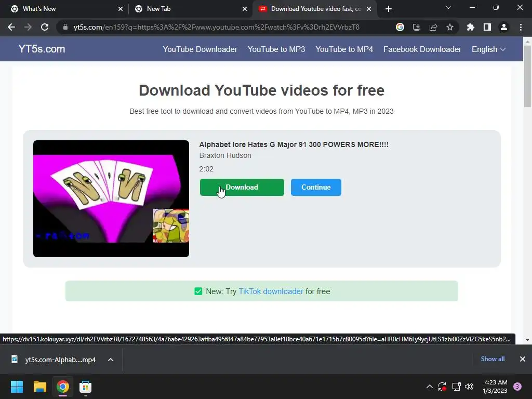Viewport: 532px width, 399px height.
Task: Click the YT5s.com logo
Action: [x=42, y=49]
